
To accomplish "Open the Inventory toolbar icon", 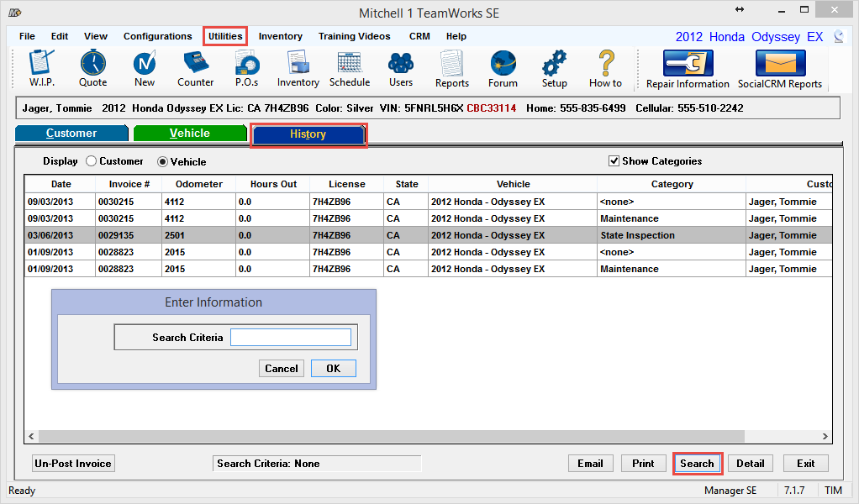I will 298,68.
